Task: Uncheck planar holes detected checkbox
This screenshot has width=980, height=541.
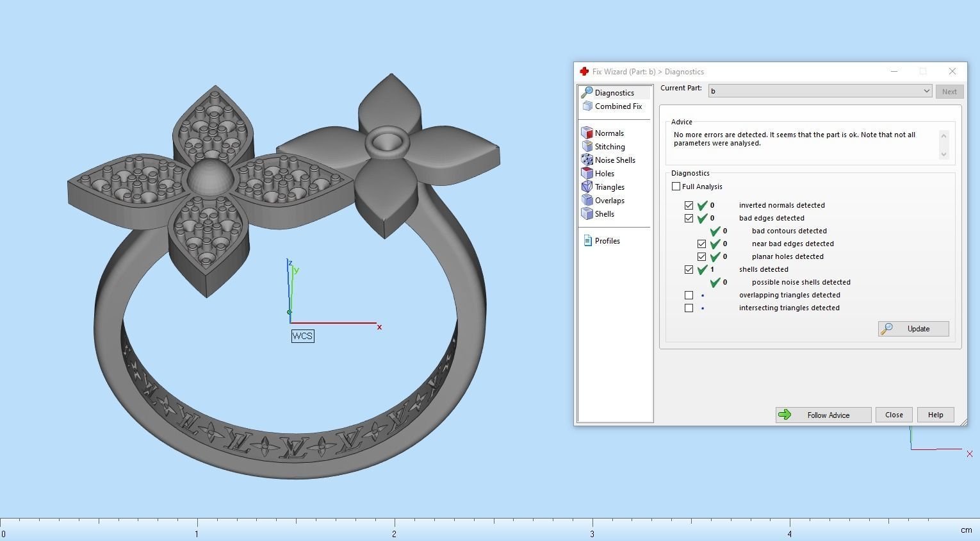Action: pyautogui.click(x=701, y=256)
